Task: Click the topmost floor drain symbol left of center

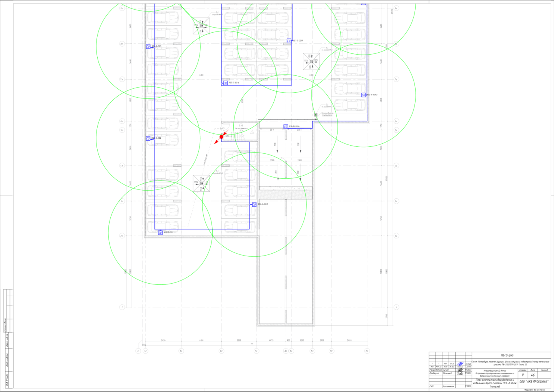Action: [x=201, y=26]
